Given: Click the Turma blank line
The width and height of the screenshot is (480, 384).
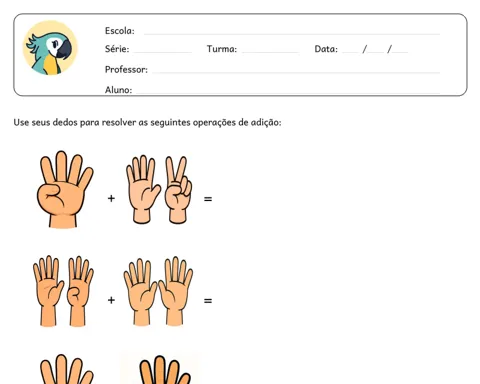Looking at the screenshot, I should pos(270,52).
